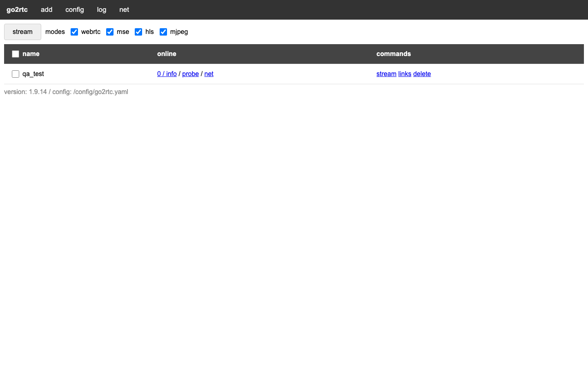This screenshot has height=368, width=588.
Task: Click the probe link for qa_test
Action: (x=190, y=74)
